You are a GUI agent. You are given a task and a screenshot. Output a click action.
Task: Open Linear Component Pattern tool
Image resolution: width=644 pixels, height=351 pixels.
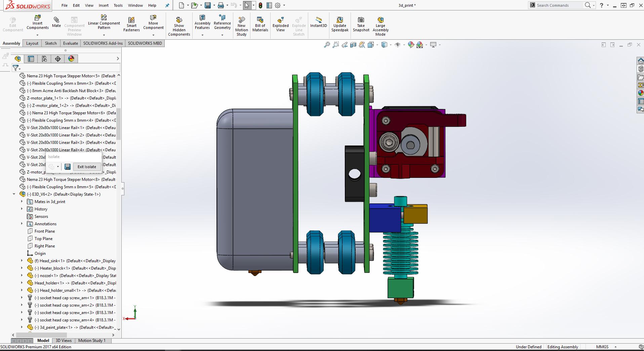coord(104,22)
